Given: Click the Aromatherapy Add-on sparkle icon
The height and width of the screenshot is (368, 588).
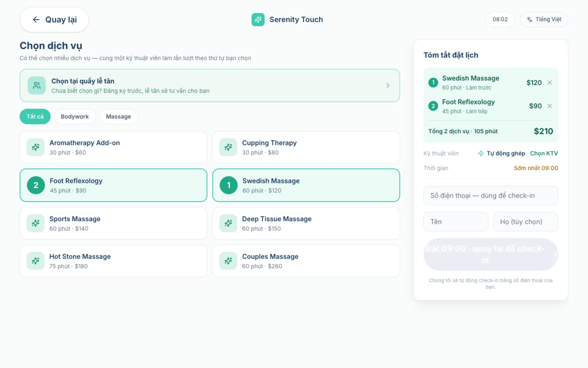Looking at the screenshot, I should pyautogui.click(x=36, y=147).
